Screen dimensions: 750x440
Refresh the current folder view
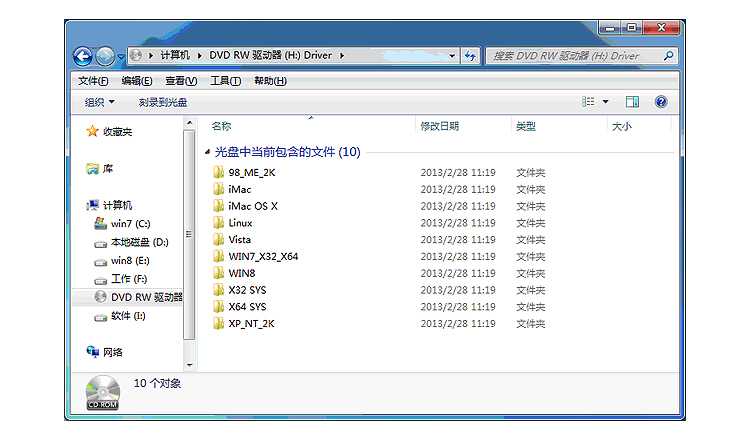(x=470, y=56)
